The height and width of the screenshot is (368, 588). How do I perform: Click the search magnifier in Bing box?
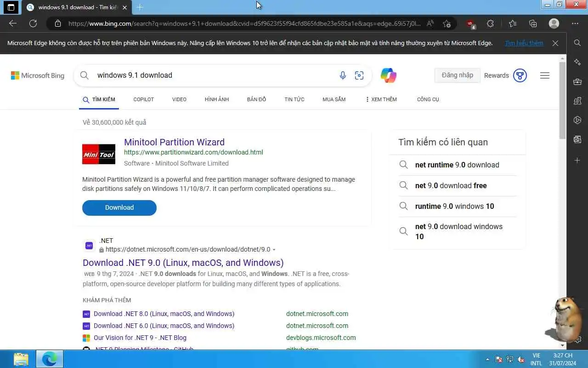click(x=84, y=75)
